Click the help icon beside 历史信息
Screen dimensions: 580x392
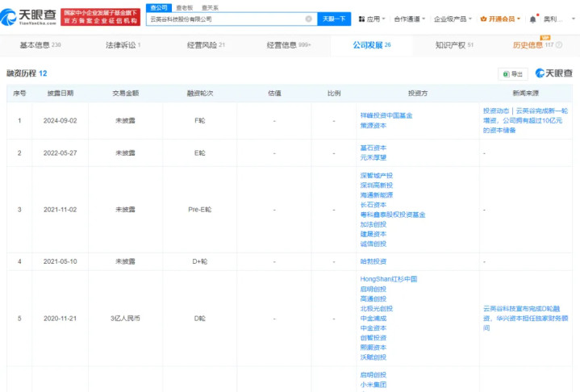559,44
